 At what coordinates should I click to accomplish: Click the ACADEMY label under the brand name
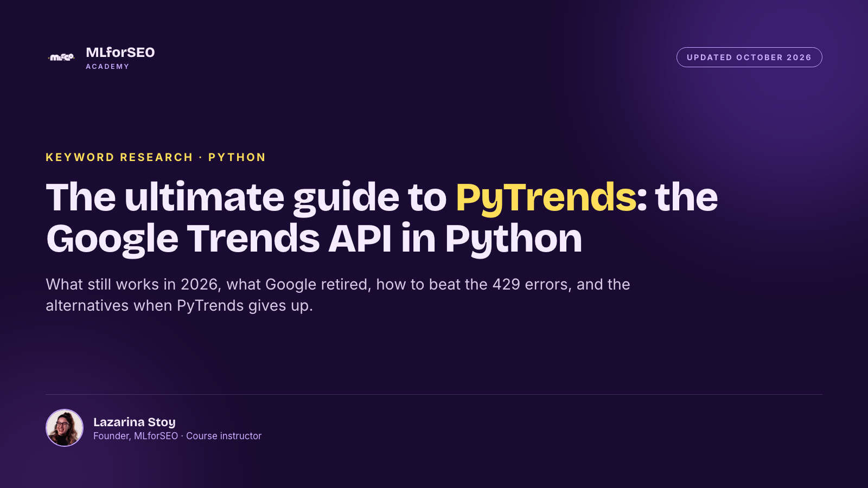[107, 67]
